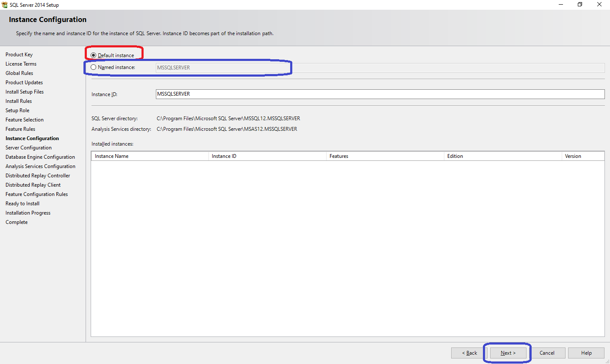The width and height of the screenshot is (610, 364).
Task: Click the SQL Server Setup title bar icon
Action: point(5,5)
